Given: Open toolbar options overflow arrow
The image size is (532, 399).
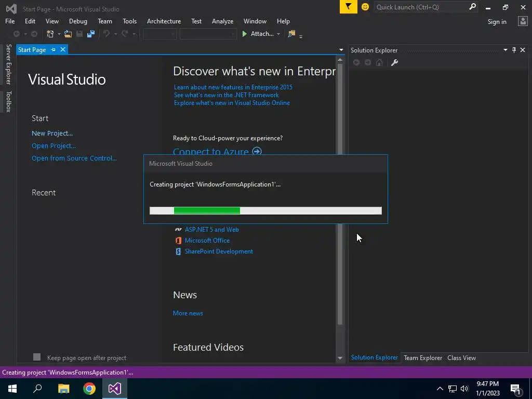Looking at the screenshot, I should coord(301,36).
